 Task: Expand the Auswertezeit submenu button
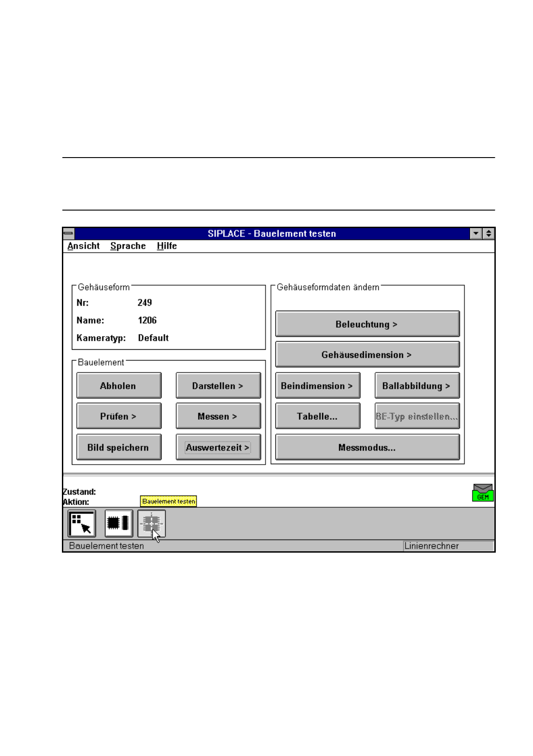click(x=218, y=447)
